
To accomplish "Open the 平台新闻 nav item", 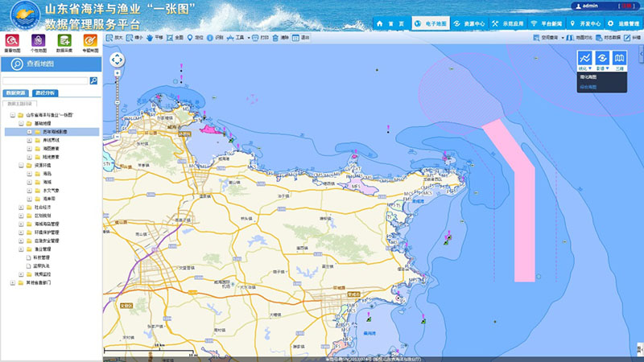I will click(547, 24).
